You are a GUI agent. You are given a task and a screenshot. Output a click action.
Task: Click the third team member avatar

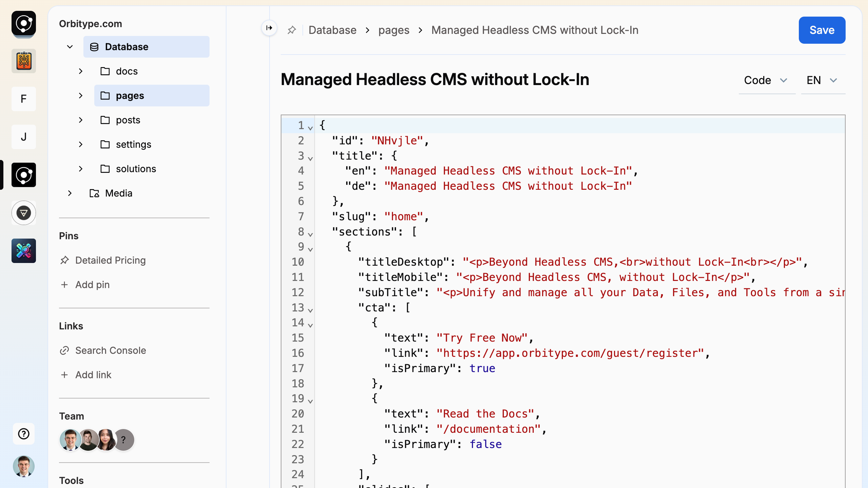point(106,440)
